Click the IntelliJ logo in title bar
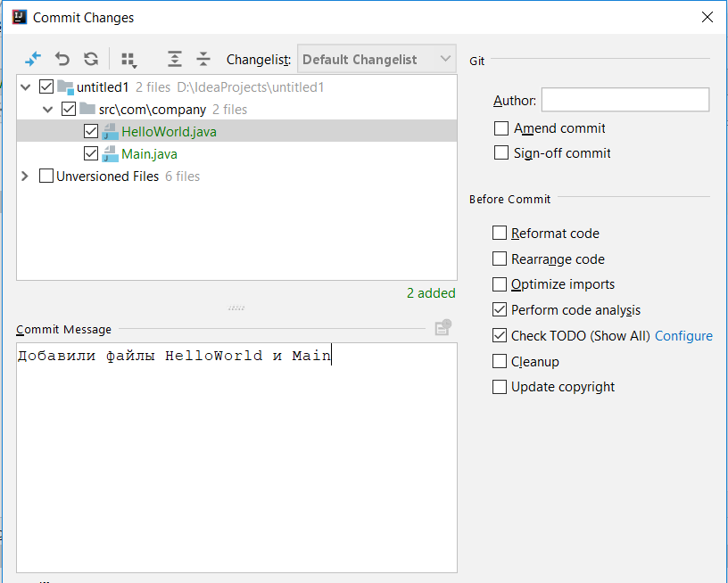 pyautogui.click(x=19, y=16)
